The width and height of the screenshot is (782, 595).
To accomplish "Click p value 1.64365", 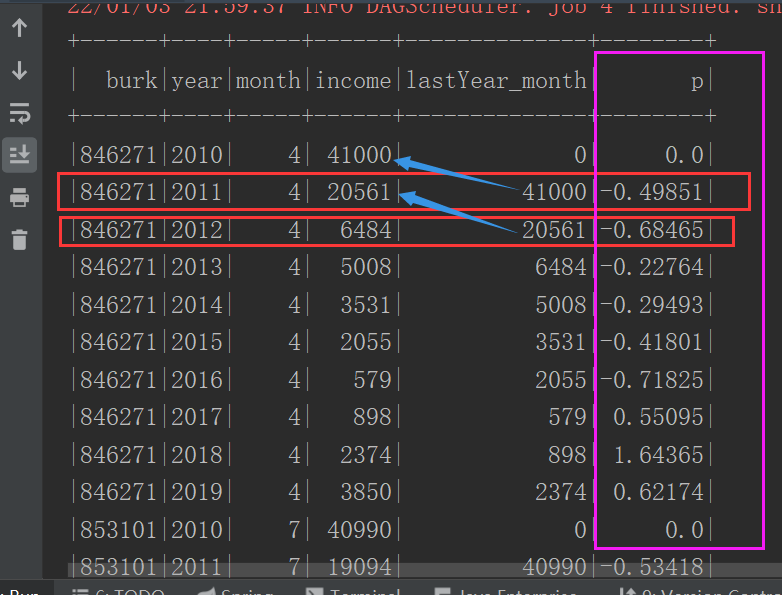I will click(658, 455).
